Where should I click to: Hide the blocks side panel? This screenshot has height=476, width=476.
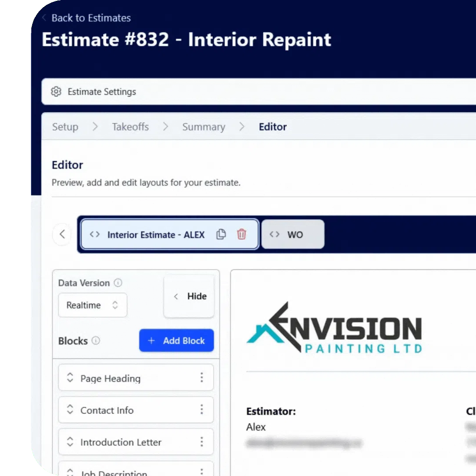point(189,296)
